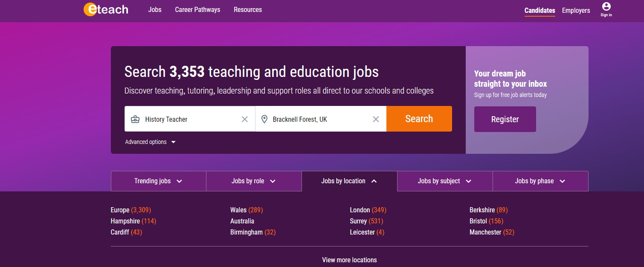Screen dimensions: 644x267
Task: Click the location pin icon
Action: pos(264,119)
